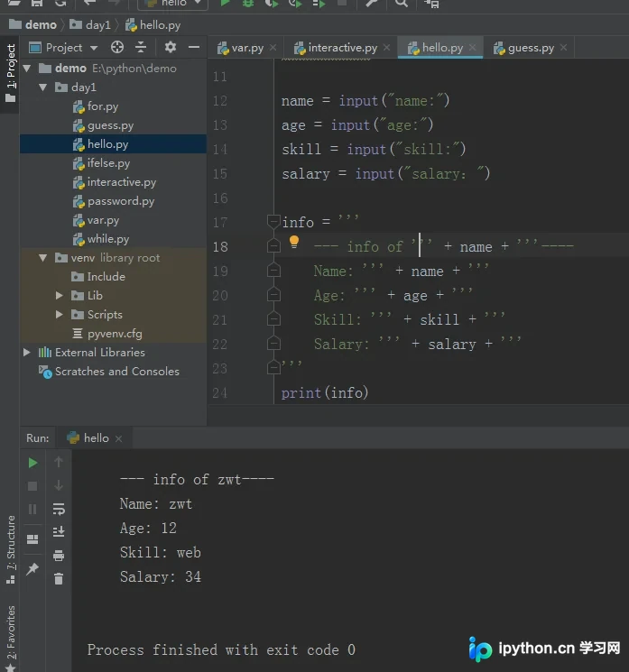Collapse the code fold at line 17
The height and width of the screenshot is (672, 629).
(x=273, y=222)
